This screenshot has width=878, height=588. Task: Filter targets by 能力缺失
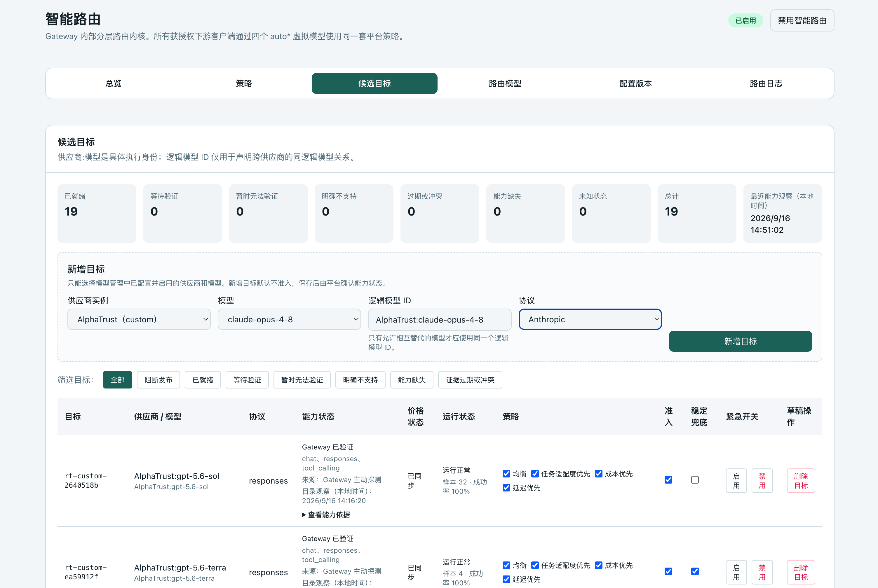tap(412, 380)
